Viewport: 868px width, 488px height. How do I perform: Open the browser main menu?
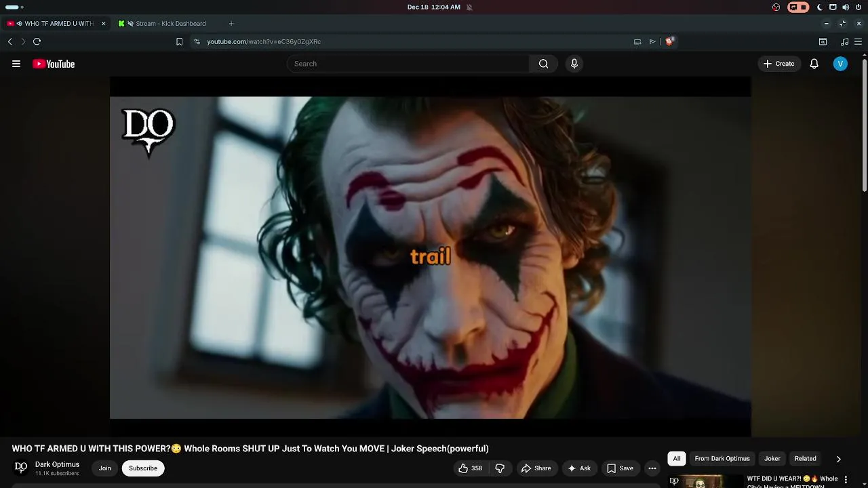coord(858,41)
